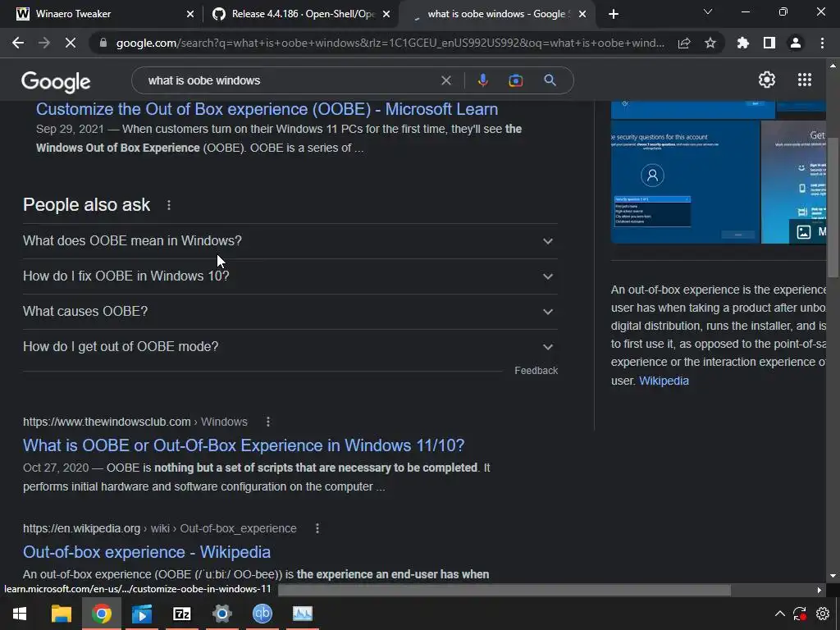
Task: Click the en.wikipedia.org URL breadcrumb
Action: (x=160, y=529)
